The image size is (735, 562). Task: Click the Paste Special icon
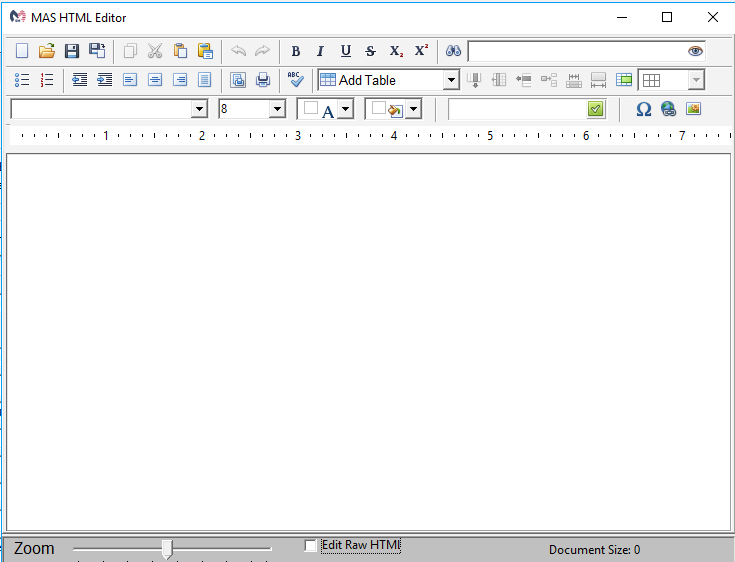tap(205, 51)
